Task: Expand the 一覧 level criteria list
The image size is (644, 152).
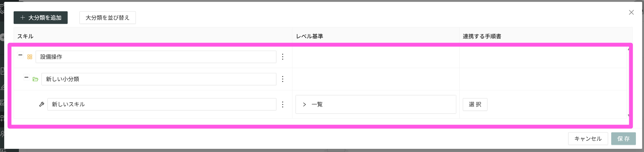Action: [304, 104]
